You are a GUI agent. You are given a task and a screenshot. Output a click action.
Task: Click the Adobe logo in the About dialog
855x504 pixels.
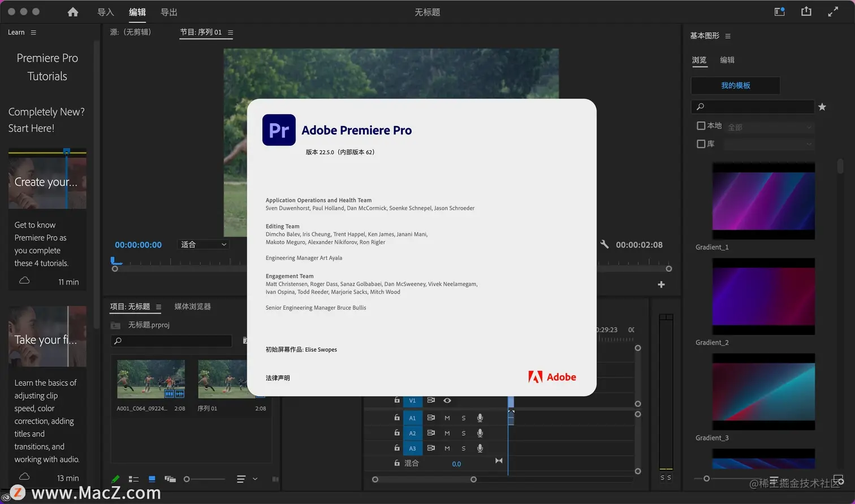552,377
